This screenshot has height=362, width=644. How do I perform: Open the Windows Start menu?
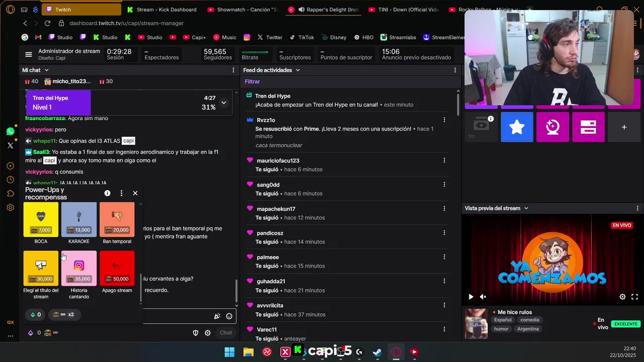(x=229, y=352)
